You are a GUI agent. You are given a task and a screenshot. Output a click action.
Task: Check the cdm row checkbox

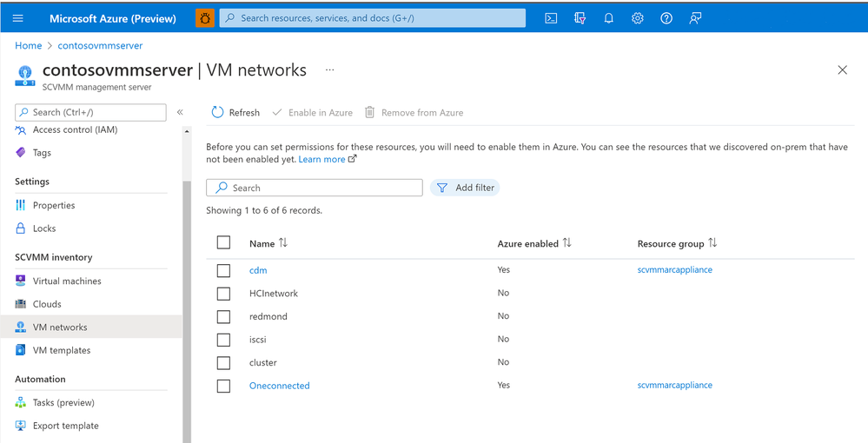click(x=223, y=270)
